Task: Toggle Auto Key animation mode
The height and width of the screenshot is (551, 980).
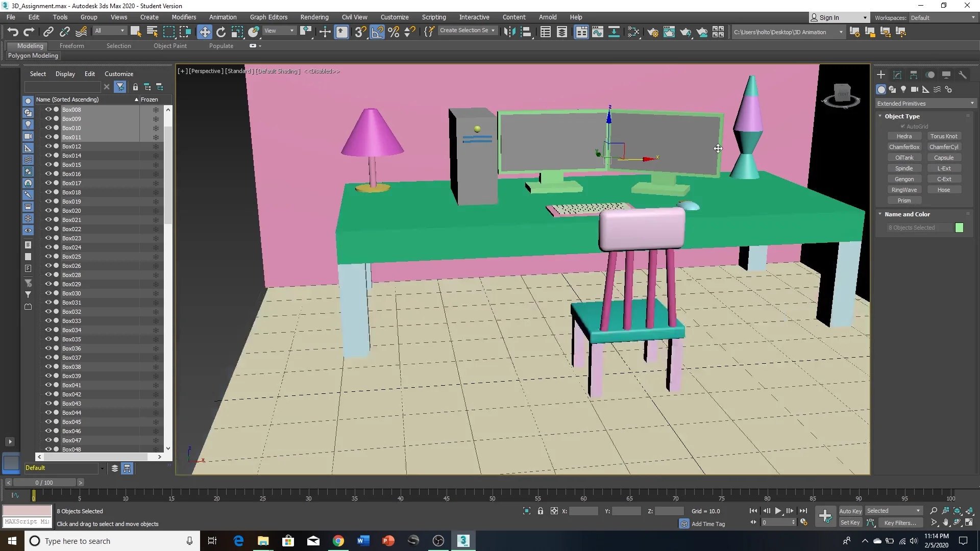Action: [850, 511]
